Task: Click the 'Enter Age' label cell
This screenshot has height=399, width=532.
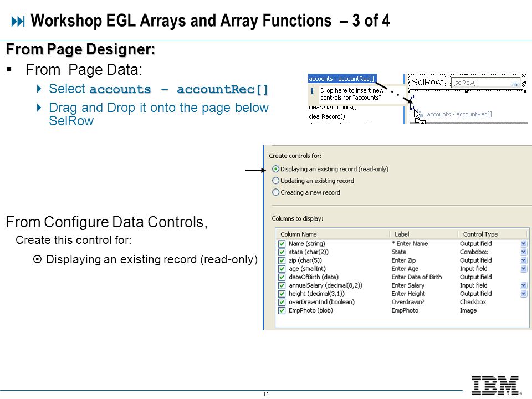Action: coord(405,269)
